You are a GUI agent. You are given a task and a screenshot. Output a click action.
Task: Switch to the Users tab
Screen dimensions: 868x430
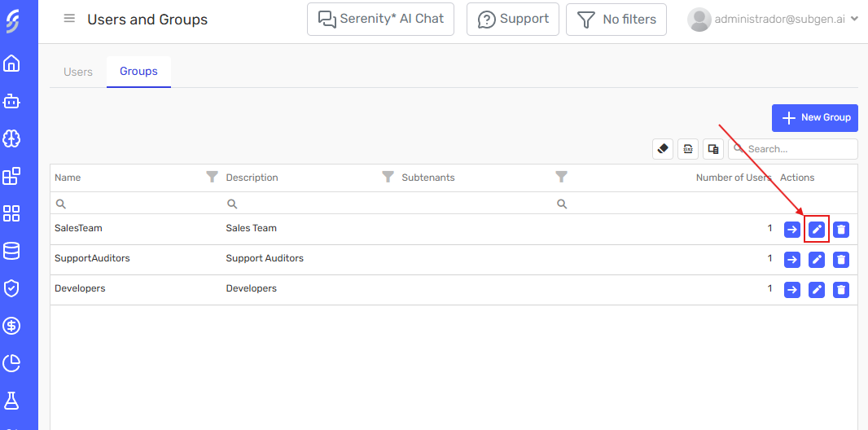click(78, 72)
